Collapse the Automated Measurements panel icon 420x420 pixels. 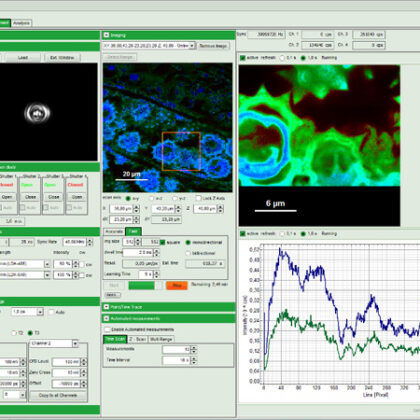pos(106,319)
